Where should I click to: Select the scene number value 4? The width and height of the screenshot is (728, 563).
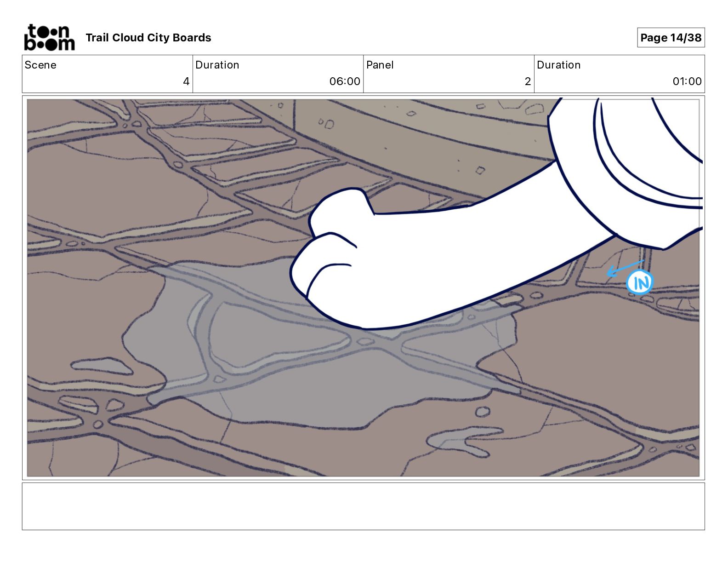(186, 81)
